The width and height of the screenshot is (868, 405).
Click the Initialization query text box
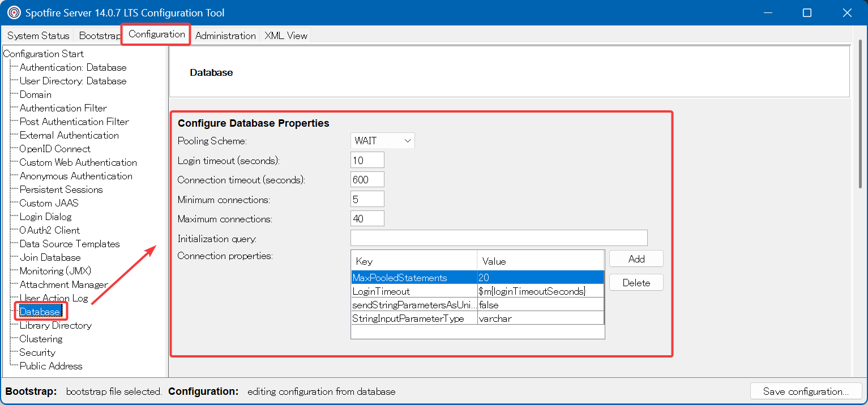499,238
